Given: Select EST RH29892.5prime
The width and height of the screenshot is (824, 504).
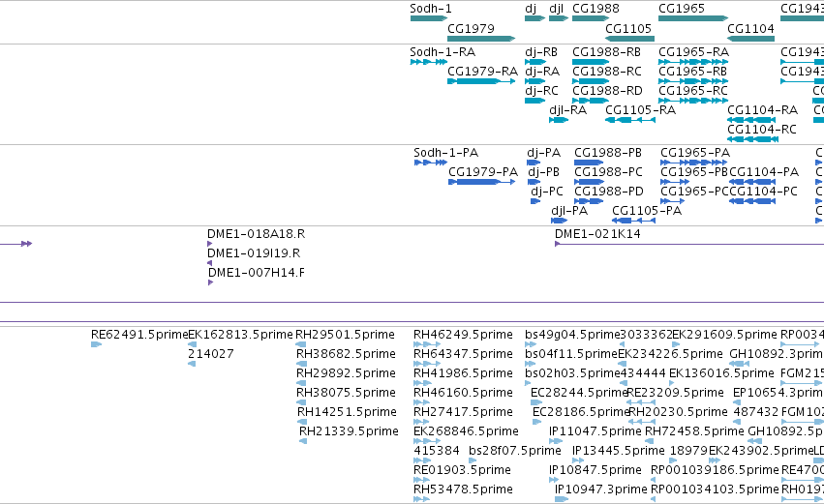Looking at the screenshot, I should [x=302, y=384].
